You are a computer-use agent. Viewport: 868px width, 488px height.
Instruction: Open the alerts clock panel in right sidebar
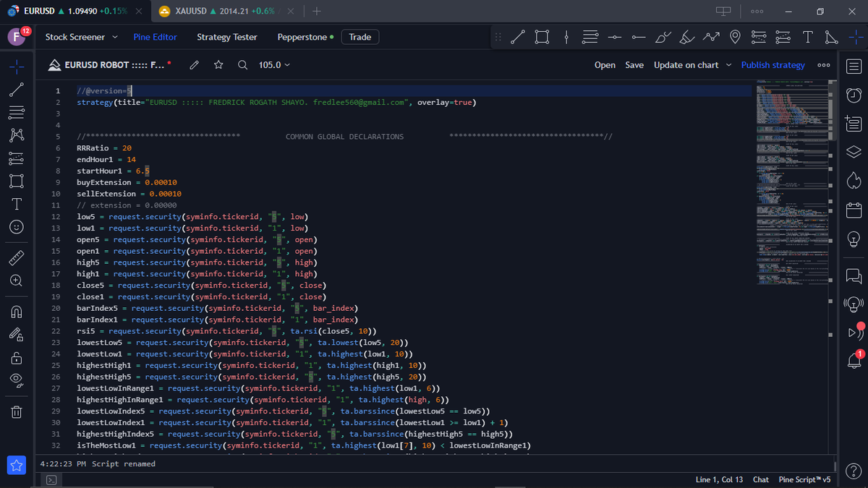854,95
